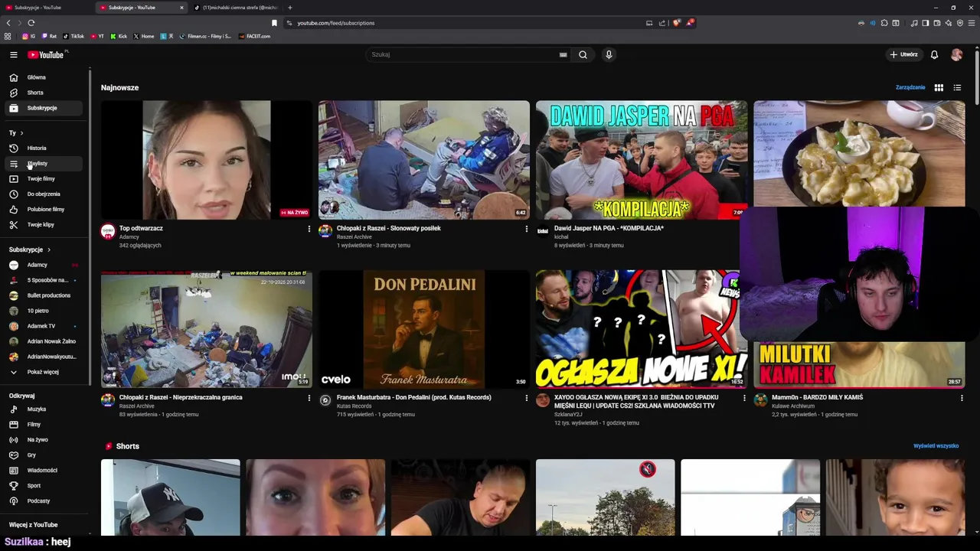Open the share page icon in address bar
Screen dimensions: 980x551
(x=662, y=23)
